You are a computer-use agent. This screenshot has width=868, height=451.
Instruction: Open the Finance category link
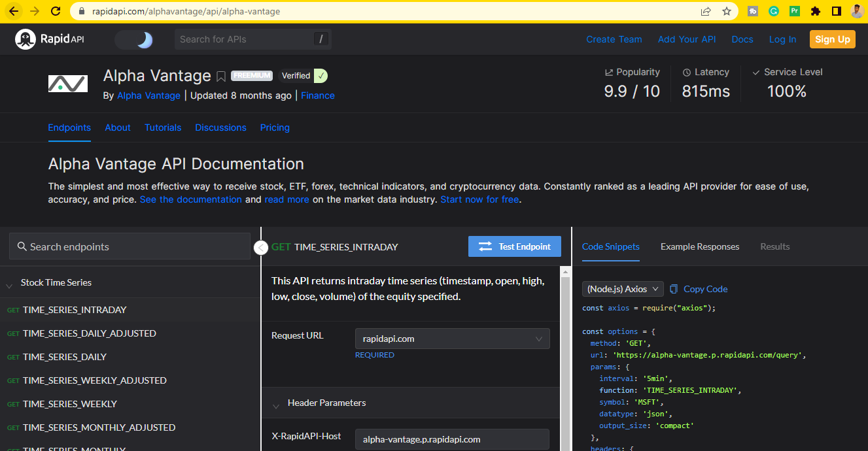[318, 95]
